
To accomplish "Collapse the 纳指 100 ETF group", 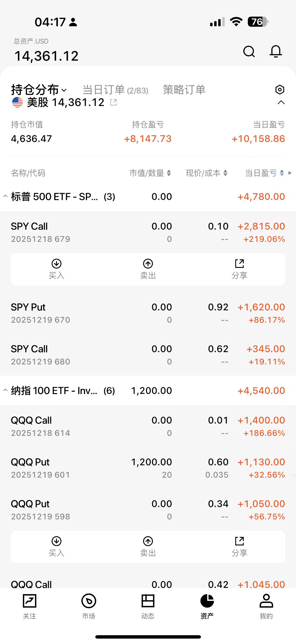I will click(5, 390).
